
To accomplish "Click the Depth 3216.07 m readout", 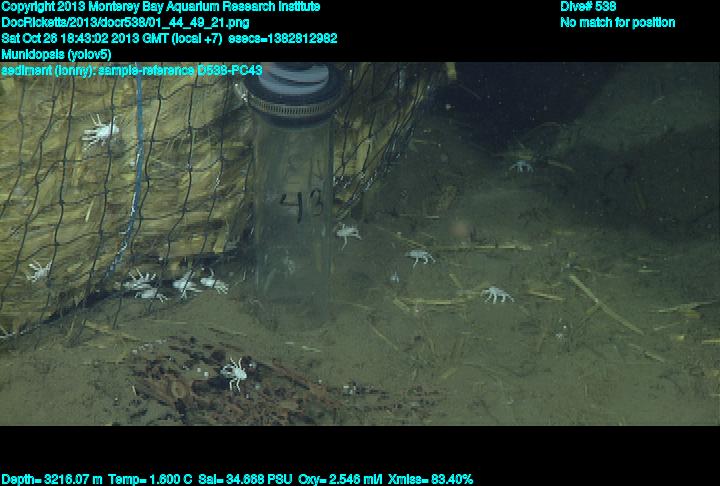I will (x=52, y=479).
